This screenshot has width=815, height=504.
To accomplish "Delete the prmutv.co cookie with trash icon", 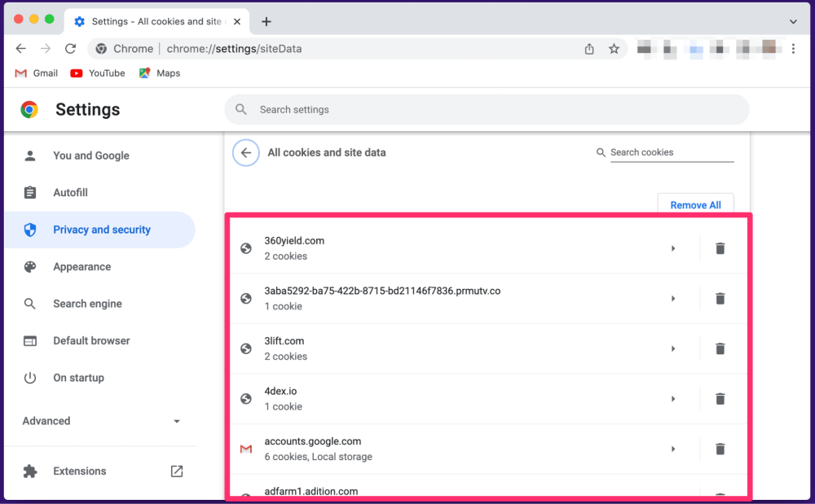I will coord(720,299).
